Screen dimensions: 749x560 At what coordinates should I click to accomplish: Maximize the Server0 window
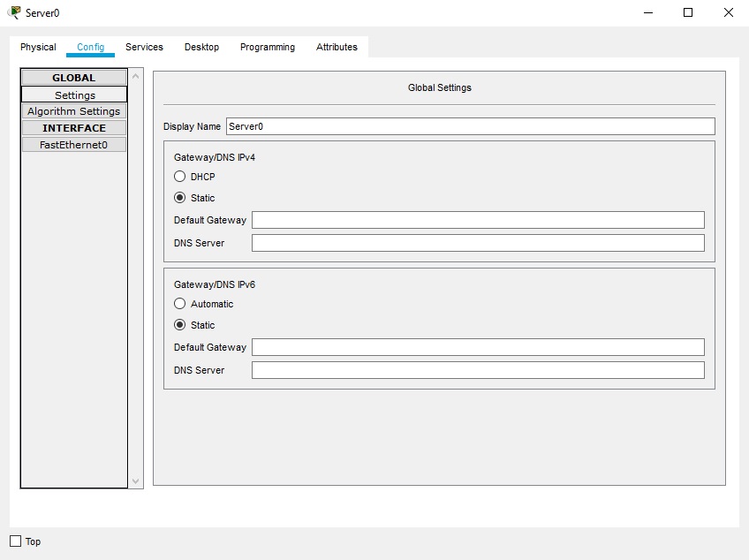pos(688,13)
